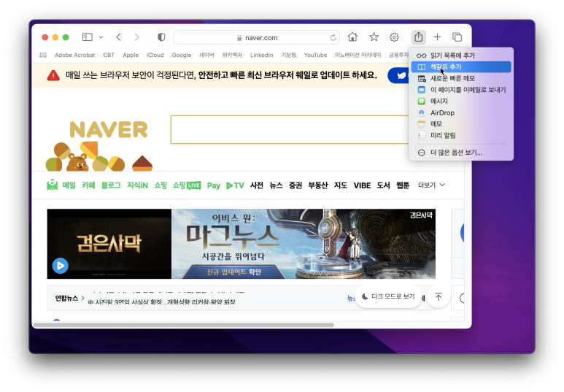This screenshot has height=392, width=564.
Task: Open 더 많은 옵션 보기 menu entry
Action: click(461, 153)
